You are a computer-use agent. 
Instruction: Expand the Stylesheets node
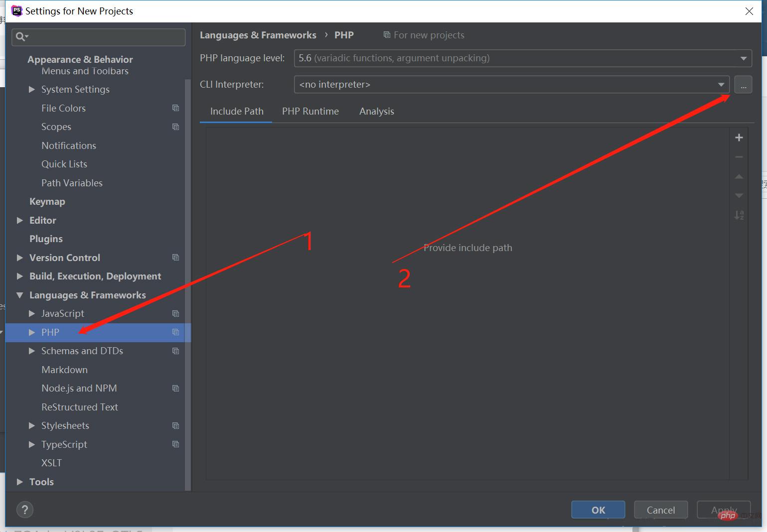pyautogui.click(x=32, y=426)
